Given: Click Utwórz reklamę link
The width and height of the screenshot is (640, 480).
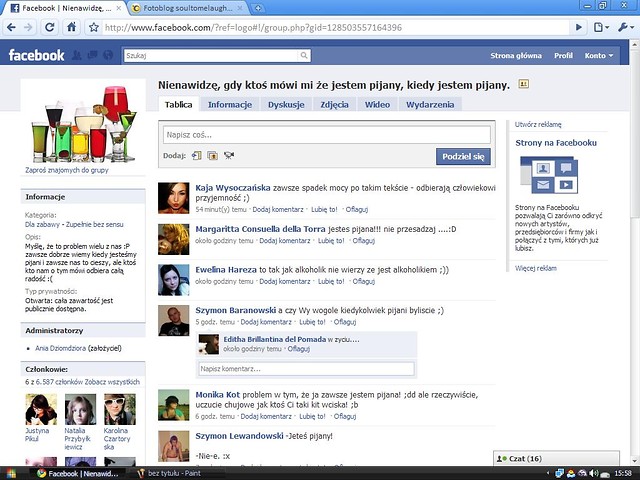Looking at the screenshot, I should pyautogui.click(x=538, y=124).
